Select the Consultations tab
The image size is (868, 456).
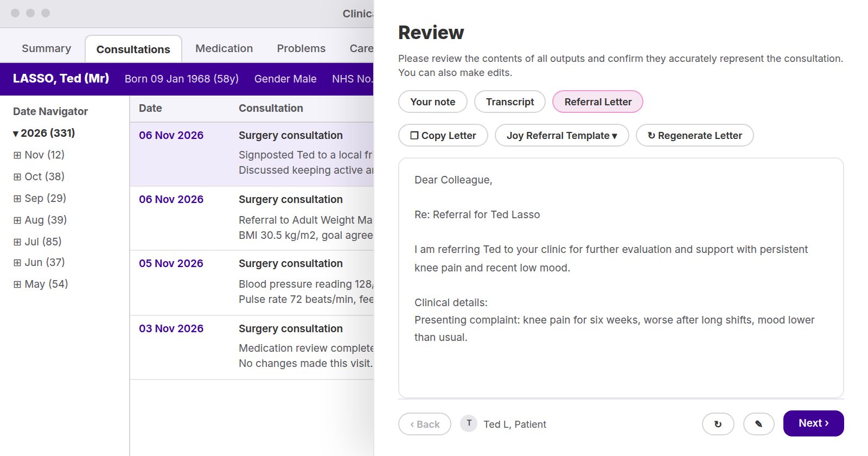pyautogui.click(x=133, y=49)
